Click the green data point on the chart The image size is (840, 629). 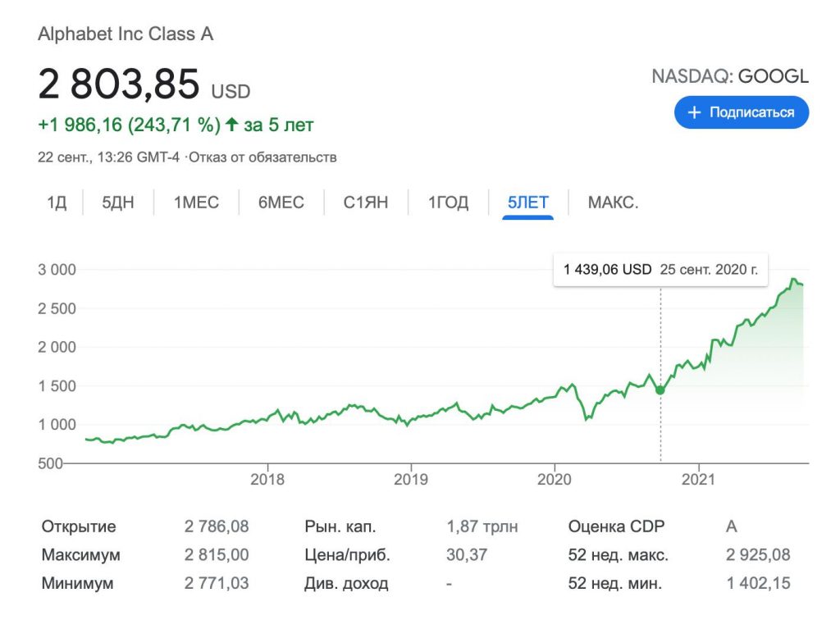click(660, 390)
